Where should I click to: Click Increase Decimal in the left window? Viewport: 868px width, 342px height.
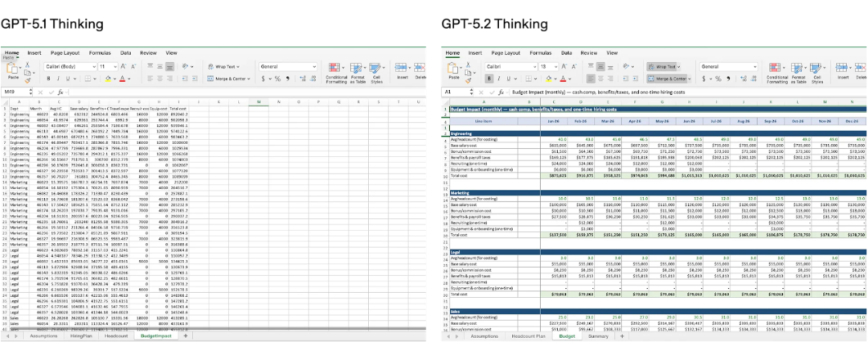[x=303, y=79]
